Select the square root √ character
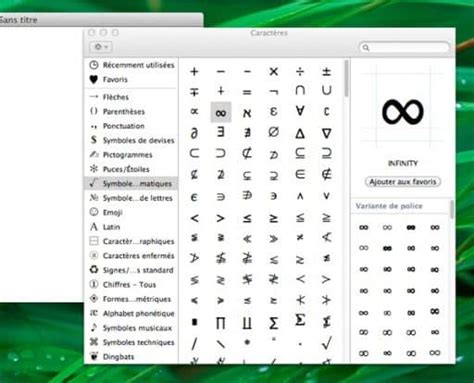 [326, 343]
